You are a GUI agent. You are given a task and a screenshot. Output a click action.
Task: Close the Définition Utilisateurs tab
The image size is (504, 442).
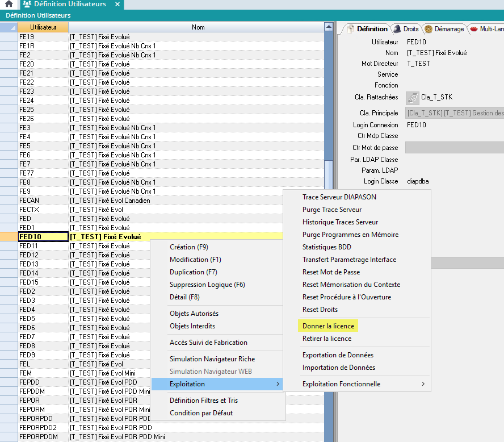pyautogui.click(x=117, y=4)
